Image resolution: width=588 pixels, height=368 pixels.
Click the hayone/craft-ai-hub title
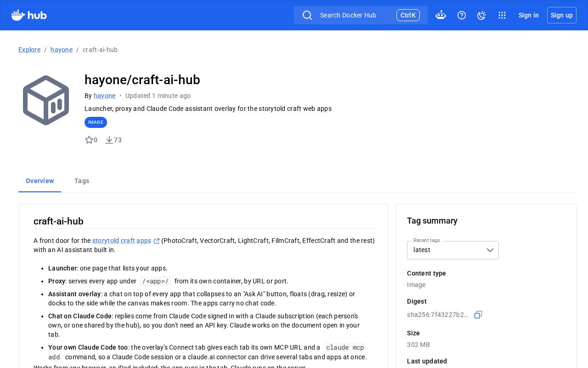pos(142,80)
